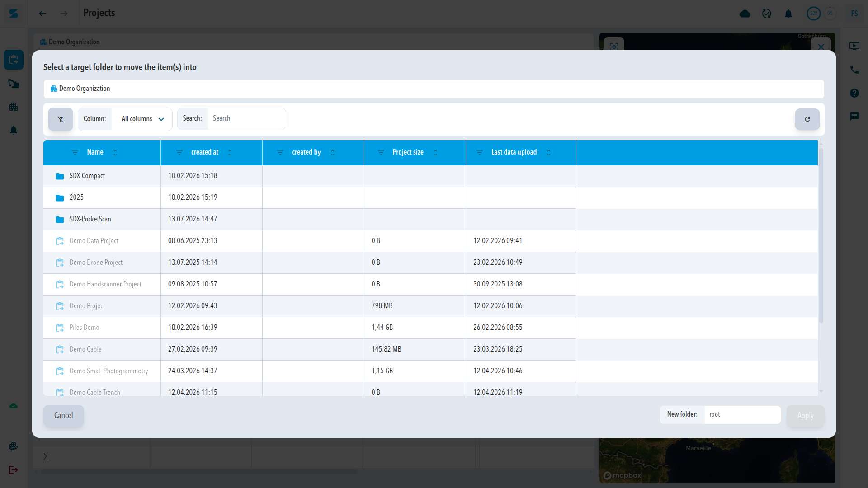Sort by Project size column arrows
The height and width of the screenshot is (488, 868).
click(x=435, y=153)
